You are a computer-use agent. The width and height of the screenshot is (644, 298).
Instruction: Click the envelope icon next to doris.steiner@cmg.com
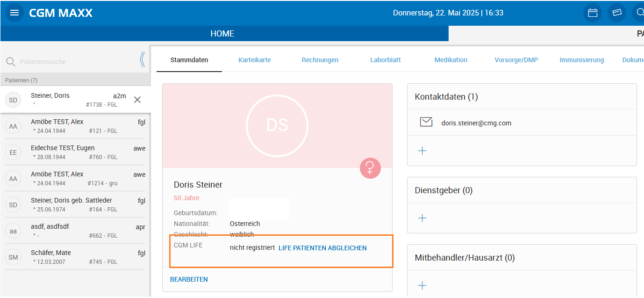tap(426, 122)
